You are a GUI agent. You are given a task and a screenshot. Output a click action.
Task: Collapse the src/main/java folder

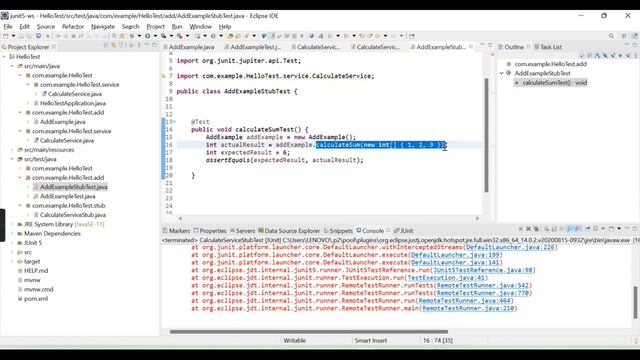[12, 66]
